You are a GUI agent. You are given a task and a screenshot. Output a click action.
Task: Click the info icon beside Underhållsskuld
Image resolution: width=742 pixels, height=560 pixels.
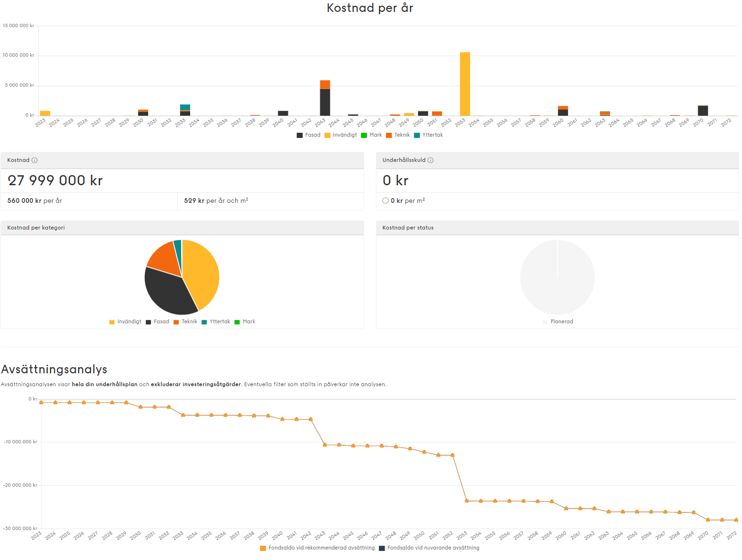click(x=430, y=160)
